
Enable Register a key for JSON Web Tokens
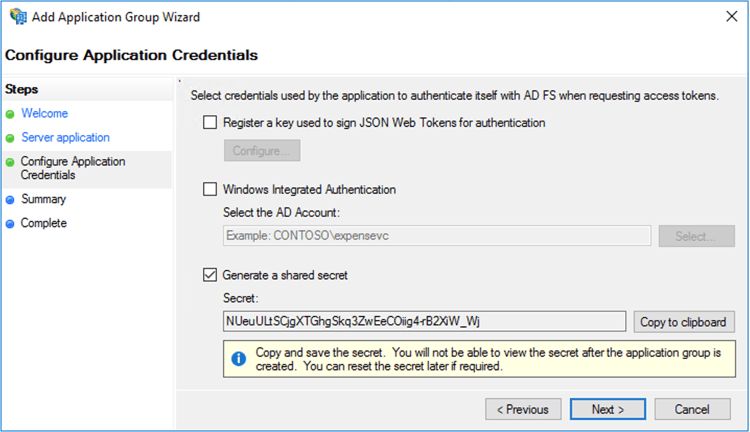210,123
